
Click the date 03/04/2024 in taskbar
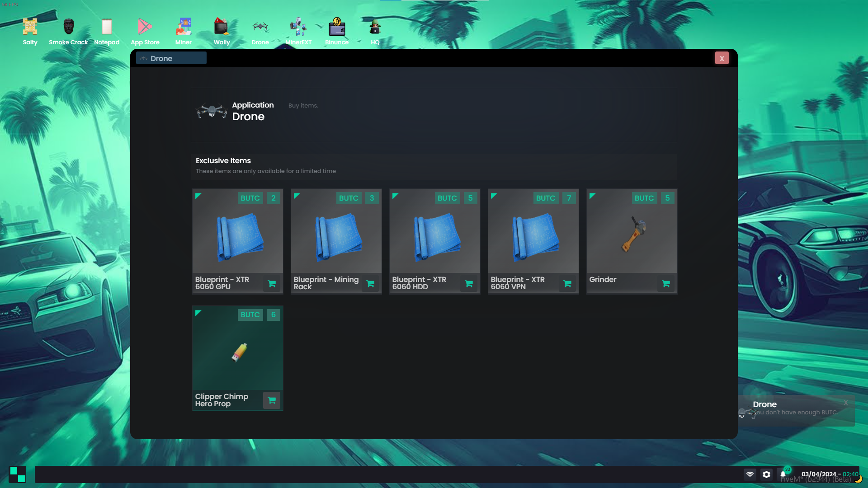819,474
